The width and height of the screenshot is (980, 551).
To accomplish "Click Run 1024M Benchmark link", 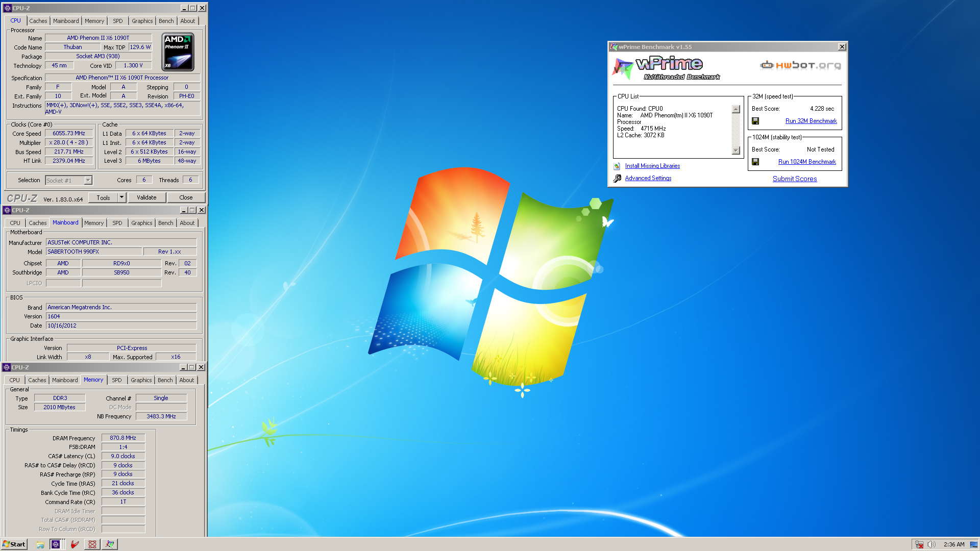I will click(807, 162).
